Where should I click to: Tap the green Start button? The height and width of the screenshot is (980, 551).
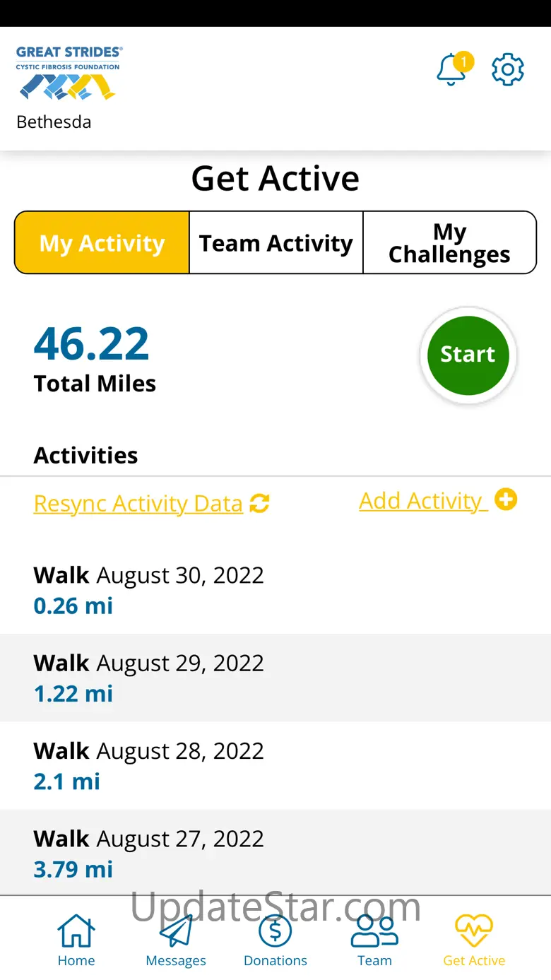coord(468,355)
